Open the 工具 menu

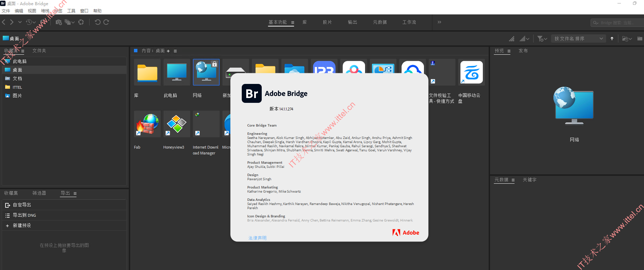point(71,11)
